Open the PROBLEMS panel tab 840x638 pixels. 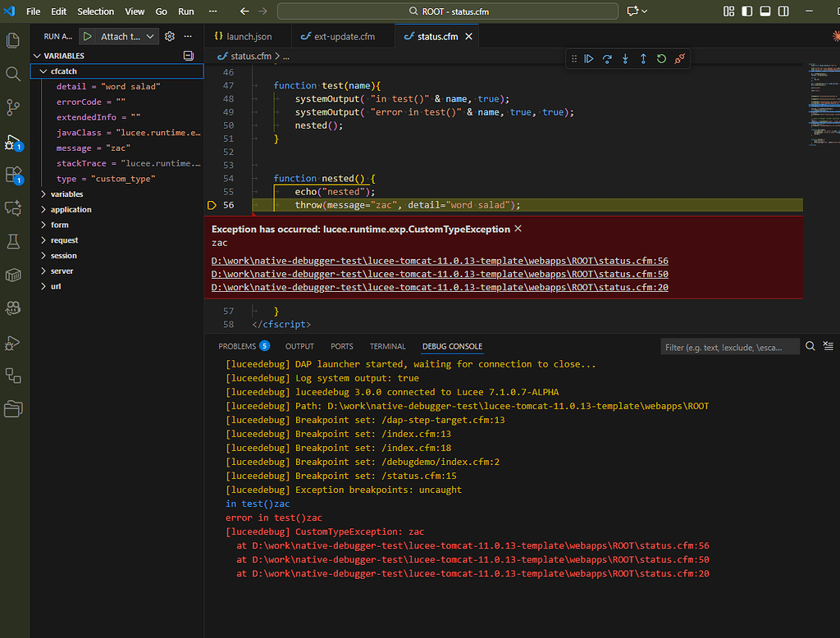[244, 346]
